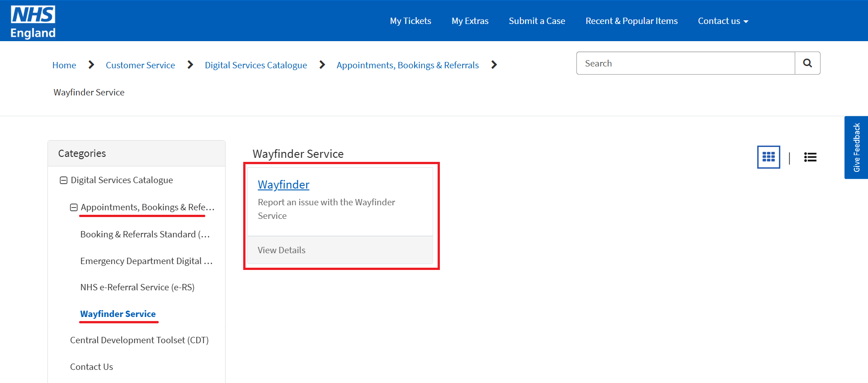Viewport: 868px width, 383px height.
Task: Open the Wayfinder card link
Action: pyautogui.click(x=283, y=184)
